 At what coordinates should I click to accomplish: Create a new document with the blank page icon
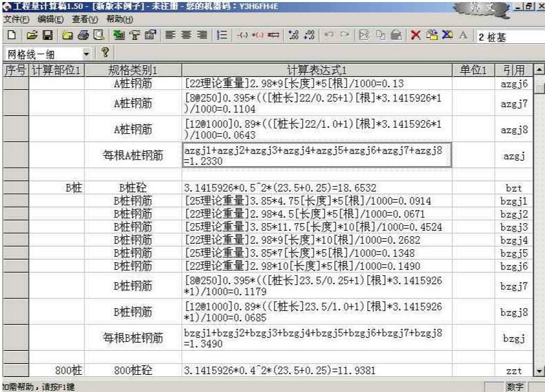click(12, 35)
